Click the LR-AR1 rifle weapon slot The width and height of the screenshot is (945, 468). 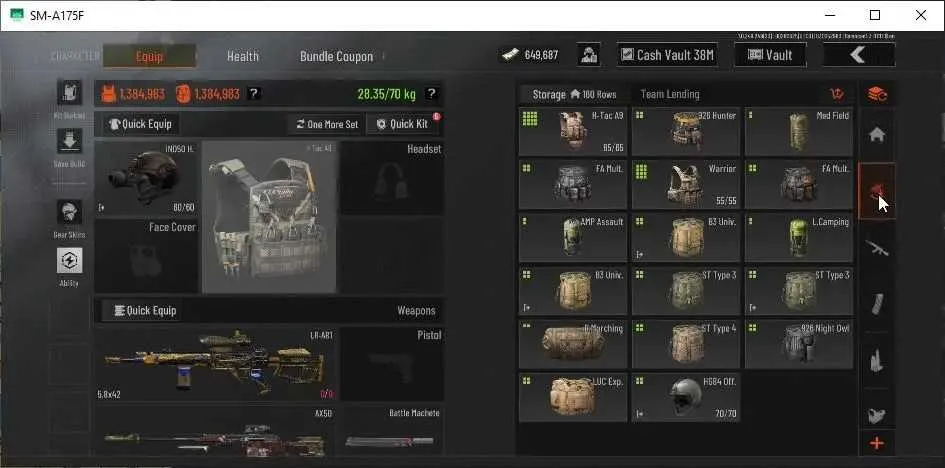[x=216, y=364]
